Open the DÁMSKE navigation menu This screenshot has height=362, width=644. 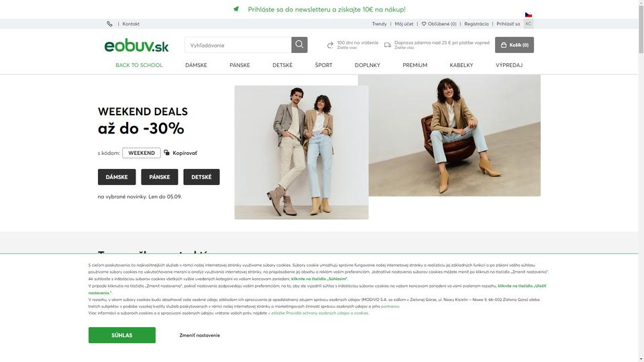pos(196,65)
